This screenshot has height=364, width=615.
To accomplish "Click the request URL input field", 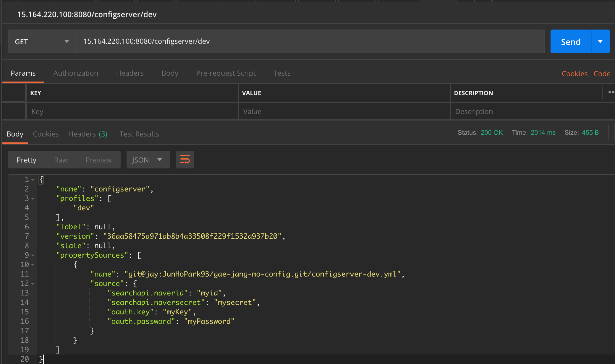I will pos(310,41).
